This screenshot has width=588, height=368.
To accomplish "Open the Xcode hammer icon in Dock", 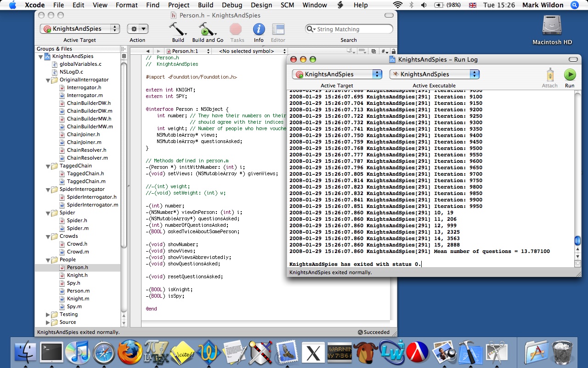I will 470,353.
